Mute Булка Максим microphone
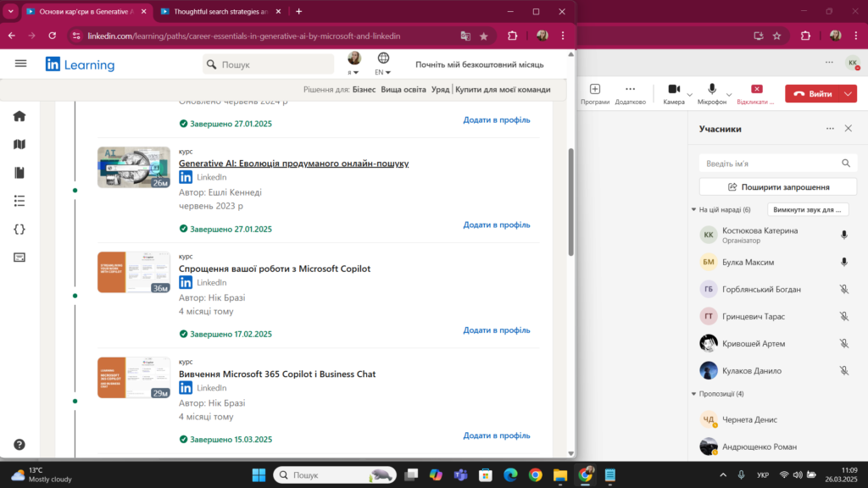The image size is (868, 488). click(x=843, y=263)
